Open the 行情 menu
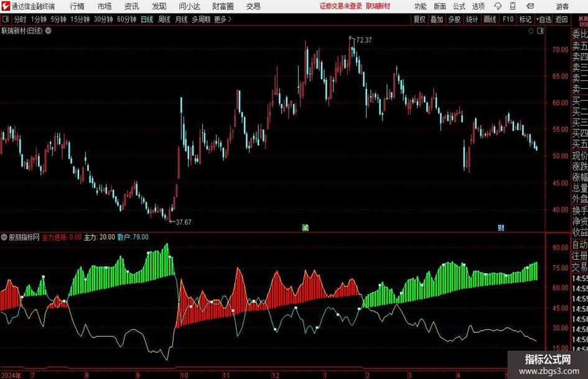The height and width of the screenshot is (379, 588). (77, 6)
